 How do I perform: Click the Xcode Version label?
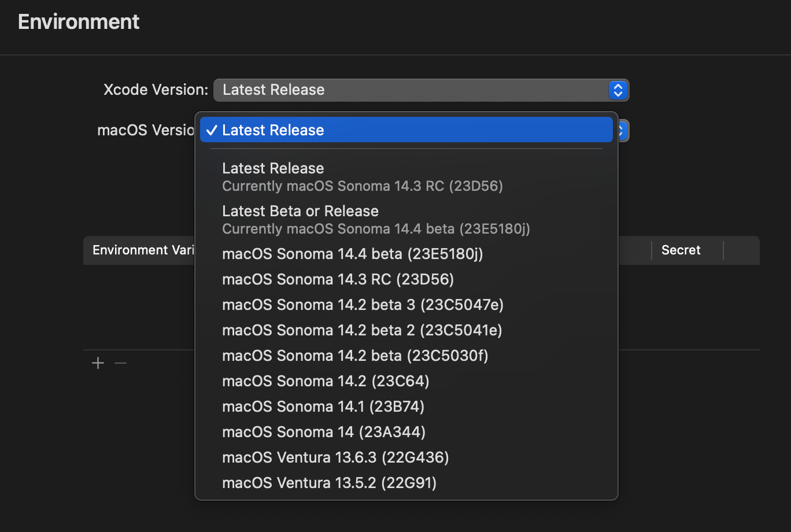[156, 90]
